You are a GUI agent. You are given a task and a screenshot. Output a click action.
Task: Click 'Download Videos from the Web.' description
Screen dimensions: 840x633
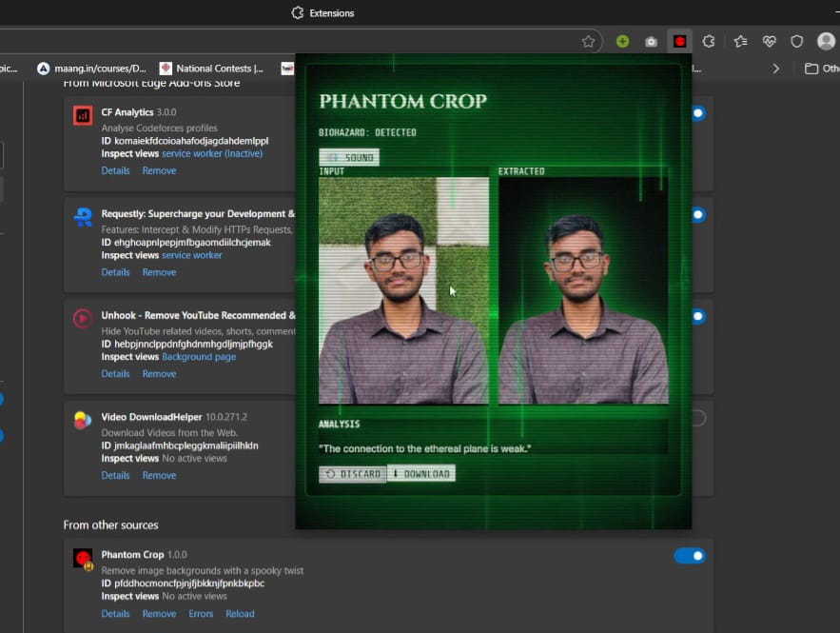click(x=170, y=432)
